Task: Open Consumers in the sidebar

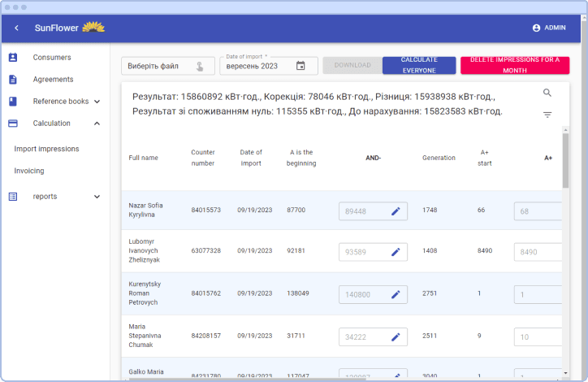Action: [51, 58]
